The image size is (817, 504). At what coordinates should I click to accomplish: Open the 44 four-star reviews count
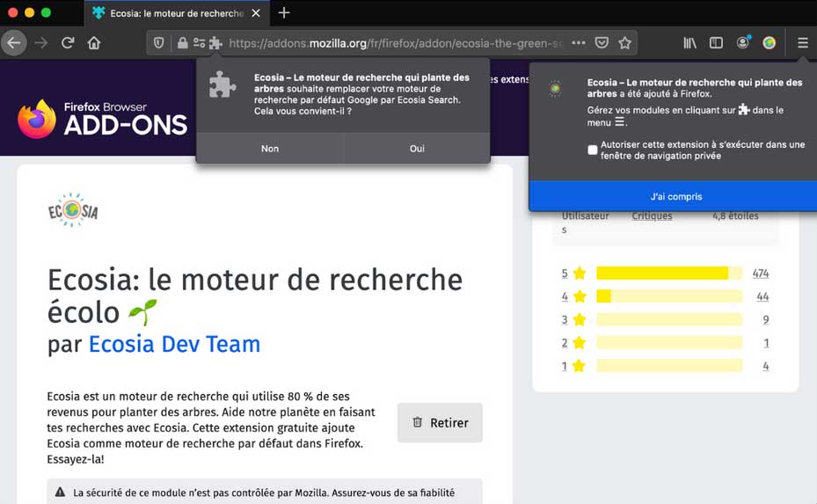(x=762, y=296)
